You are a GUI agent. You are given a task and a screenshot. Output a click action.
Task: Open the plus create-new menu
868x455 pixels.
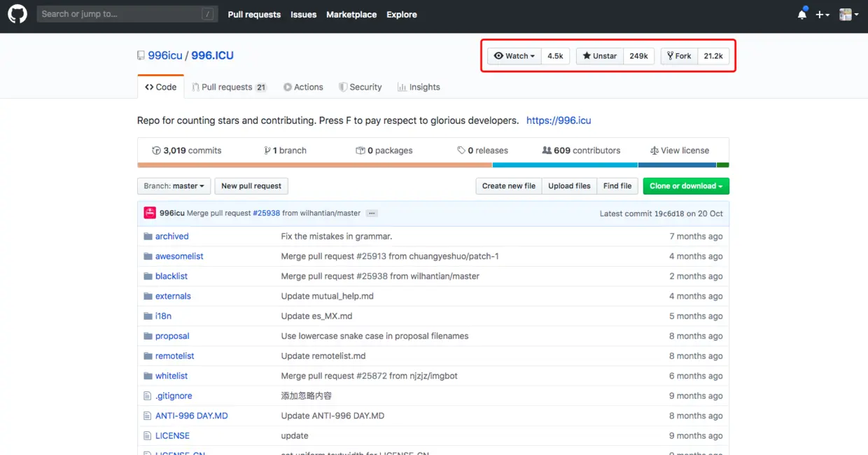822,14
